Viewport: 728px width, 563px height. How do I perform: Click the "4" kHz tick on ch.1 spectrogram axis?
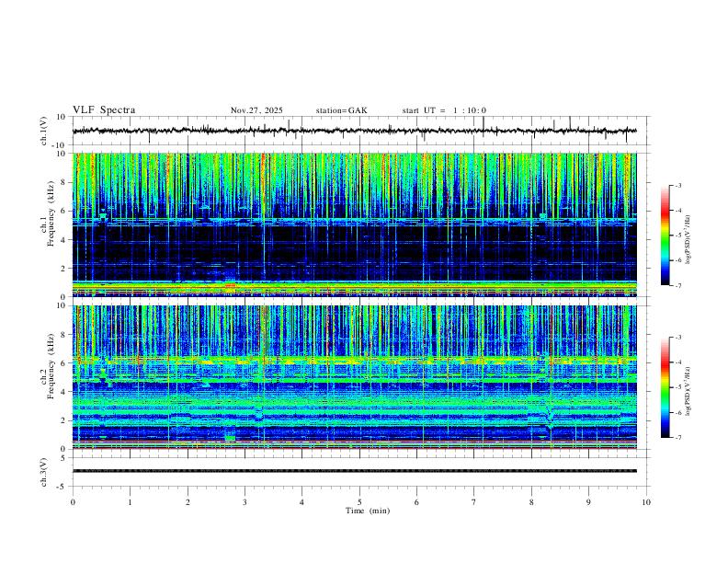click(x=63, y=240)
